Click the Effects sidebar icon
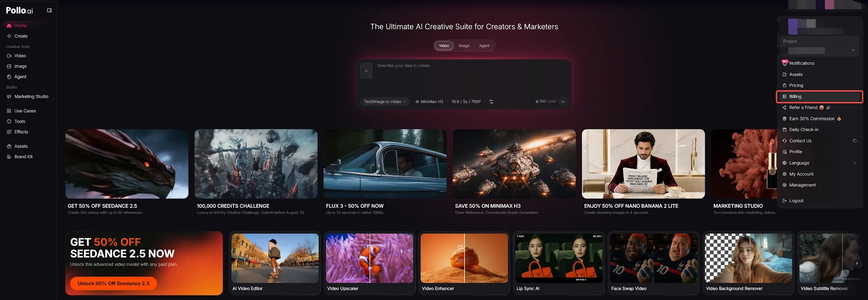This screenshot has height=300, width=868. pyautogui.click(x=9, y=132)
